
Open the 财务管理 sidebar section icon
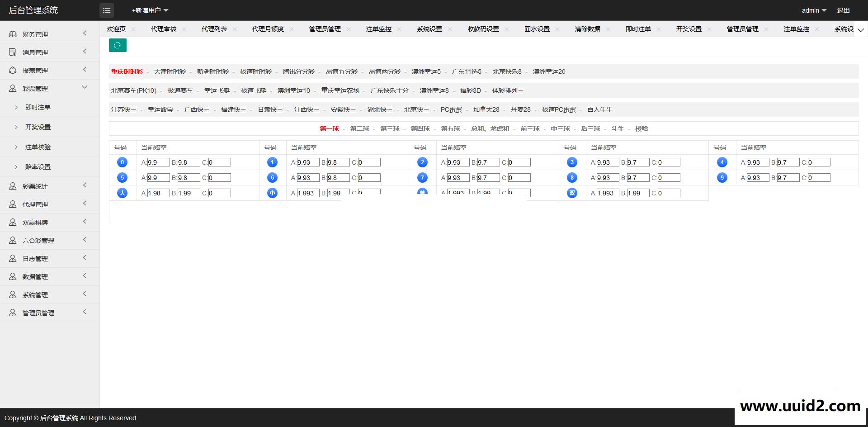tap(12, 34)
